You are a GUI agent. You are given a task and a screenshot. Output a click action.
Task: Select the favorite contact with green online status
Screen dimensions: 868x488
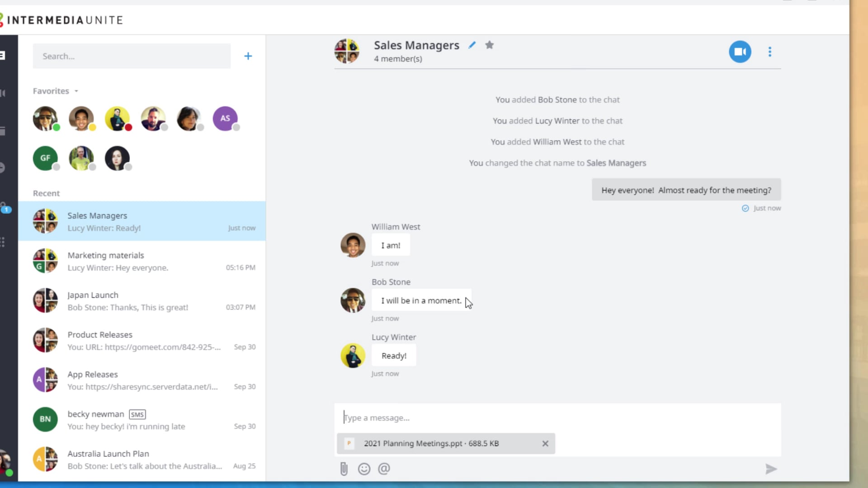(45, 118)
